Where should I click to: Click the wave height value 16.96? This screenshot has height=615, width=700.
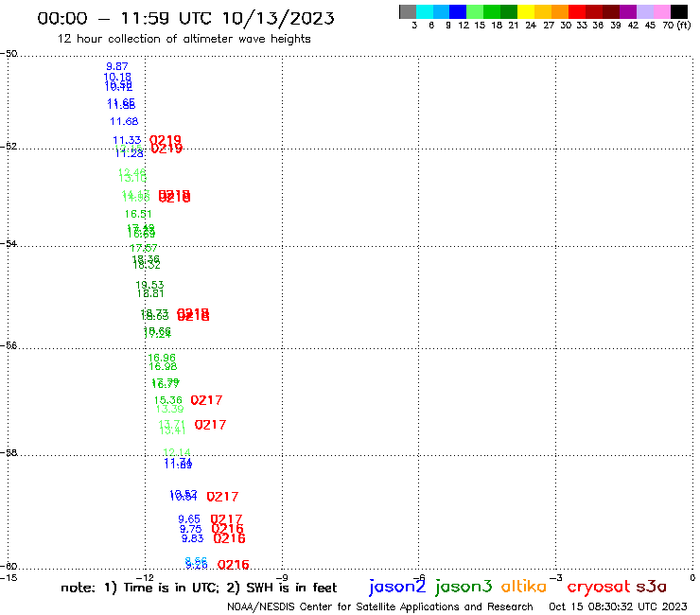pyautogui.click(x=162, y=358)
